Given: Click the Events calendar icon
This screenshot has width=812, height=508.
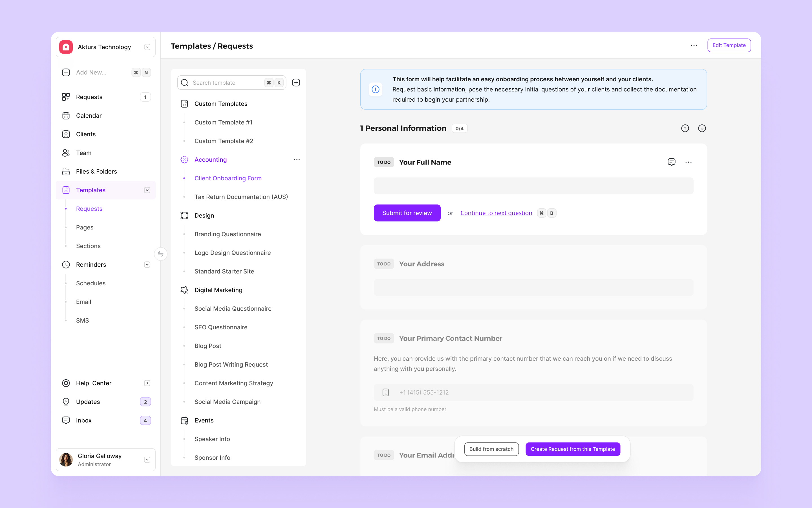Looking at the screenshot, I should pyautogui.click(x=185, y=421).
